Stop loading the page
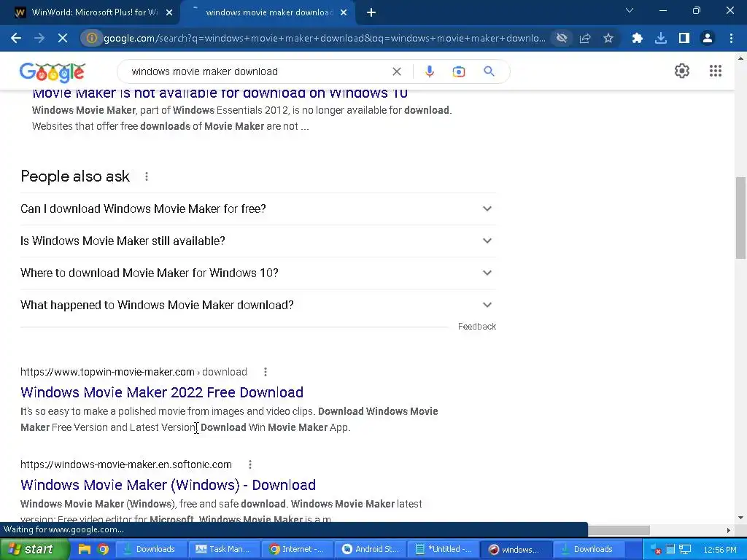This screenshot has height=560, width=747. [x=63, y=38]
